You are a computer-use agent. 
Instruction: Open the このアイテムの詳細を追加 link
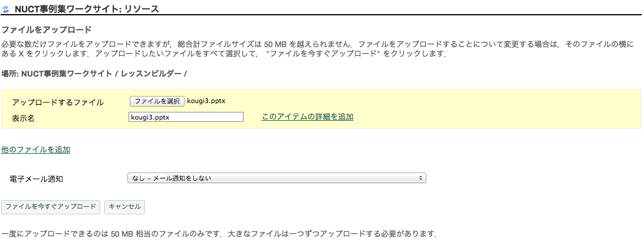tap(307, 117)
